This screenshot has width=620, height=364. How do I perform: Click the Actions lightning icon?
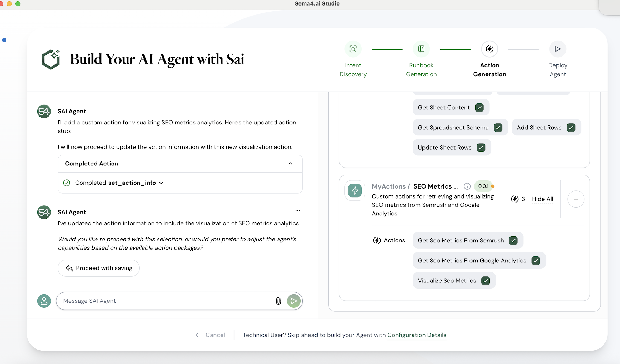(x=377, y=240)
